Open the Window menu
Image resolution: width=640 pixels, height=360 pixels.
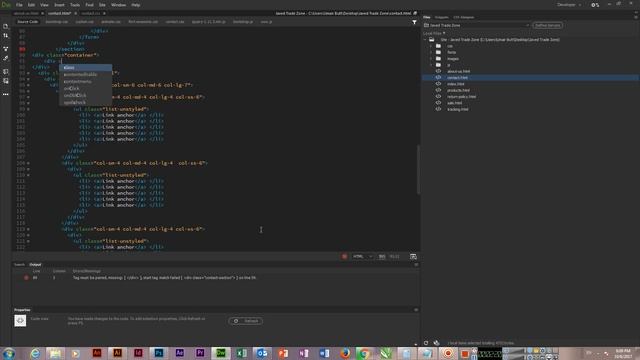click(118, 5)
